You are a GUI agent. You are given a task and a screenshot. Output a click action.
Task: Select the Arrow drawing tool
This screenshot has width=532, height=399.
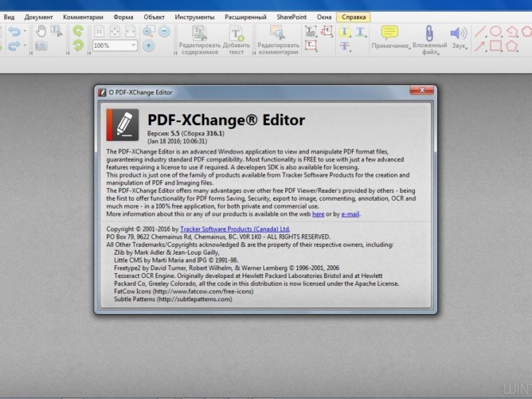(480, 45)
